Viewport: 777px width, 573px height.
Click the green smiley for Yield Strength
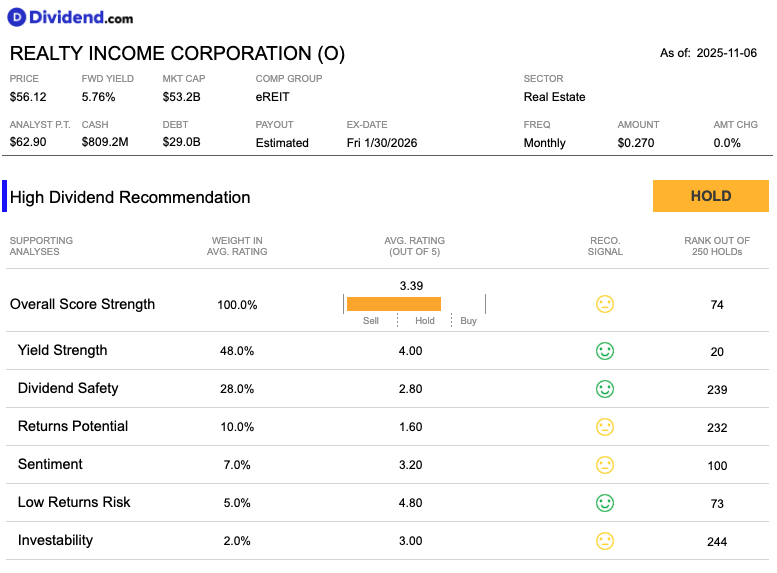605,351
